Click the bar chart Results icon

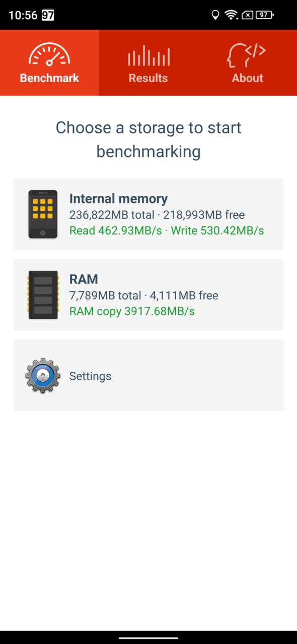click(148, 55)
